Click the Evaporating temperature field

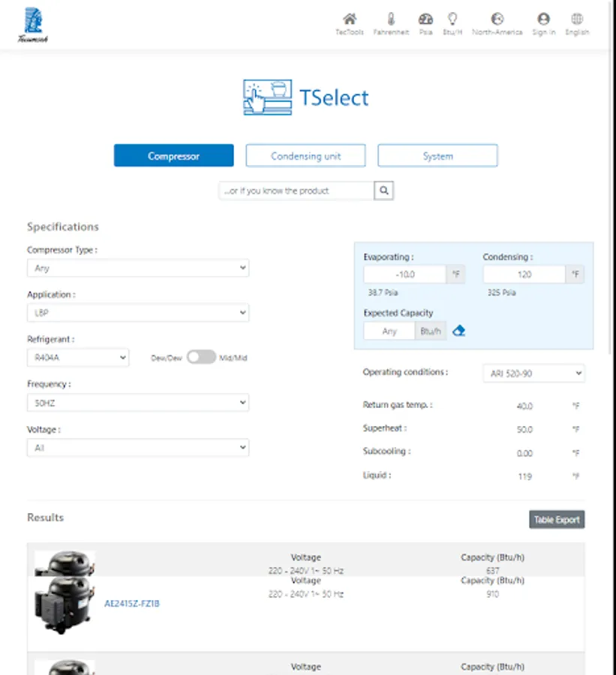click(404, 274)
